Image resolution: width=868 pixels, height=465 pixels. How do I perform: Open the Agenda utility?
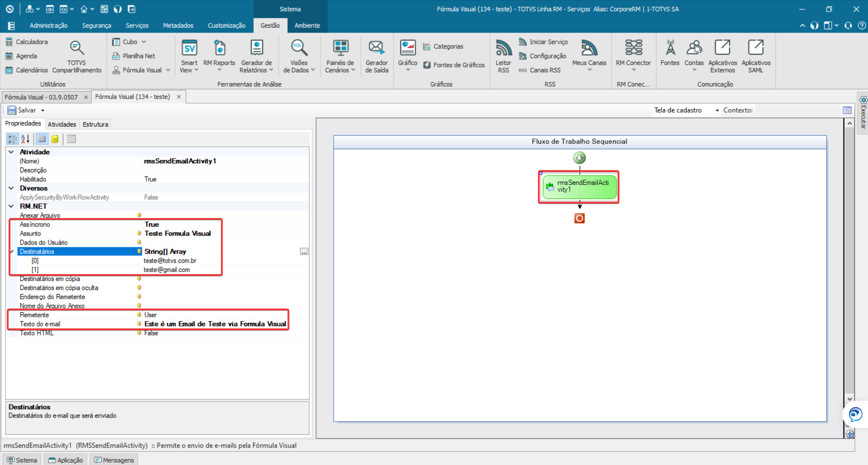point(21,56)
